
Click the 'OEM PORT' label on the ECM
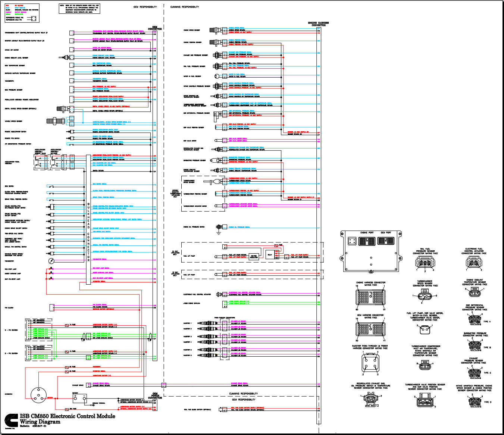click(x=386, y=232)
